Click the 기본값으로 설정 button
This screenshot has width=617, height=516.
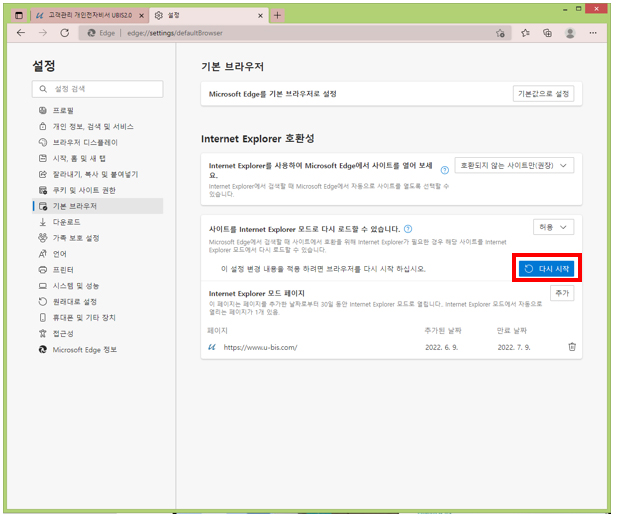pyautogui.click(x=543, y=94)
